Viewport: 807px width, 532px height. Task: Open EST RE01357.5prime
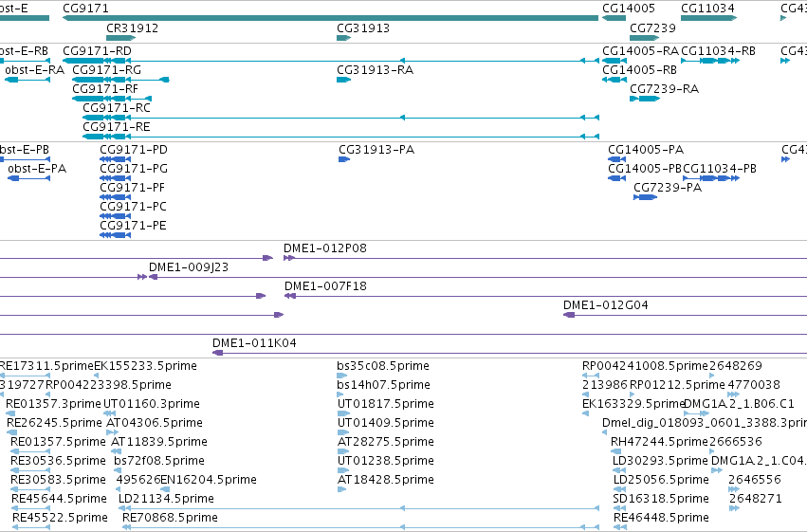[58, 442]
